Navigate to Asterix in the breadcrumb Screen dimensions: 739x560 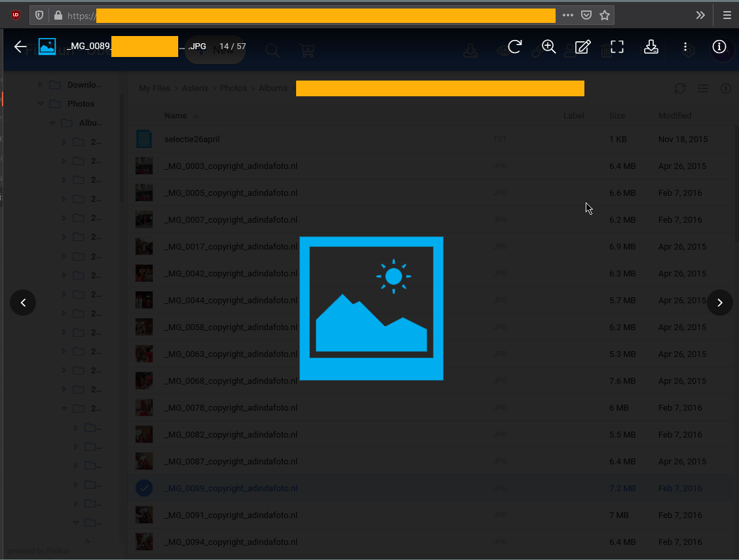click(195, 88)
